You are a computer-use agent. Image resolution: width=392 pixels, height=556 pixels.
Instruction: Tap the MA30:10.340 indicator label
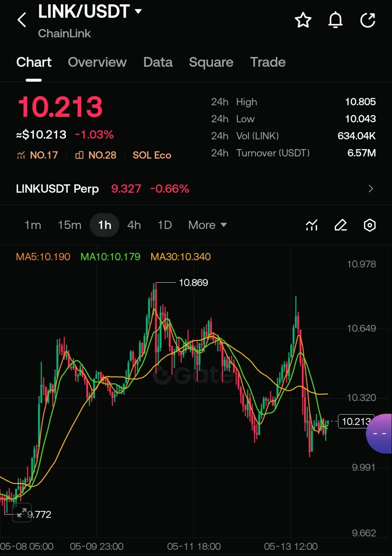181,257
